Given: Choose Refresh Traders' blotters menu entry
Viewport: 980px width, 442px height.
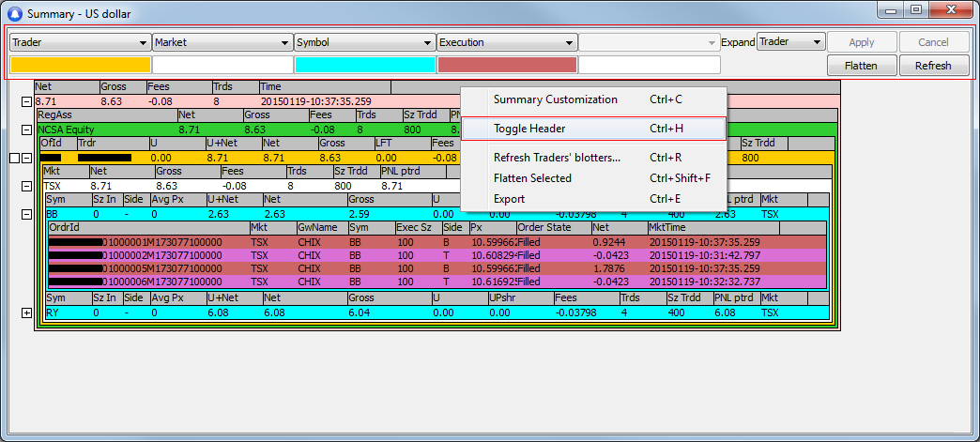Looking at the screenshot, I should click(557, 158).
